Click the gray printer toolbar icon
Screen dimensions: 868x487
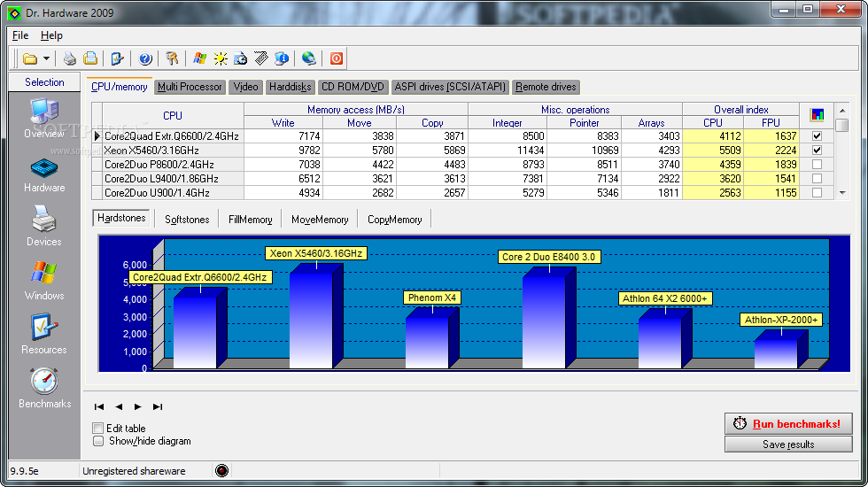[x=70, y=58]
